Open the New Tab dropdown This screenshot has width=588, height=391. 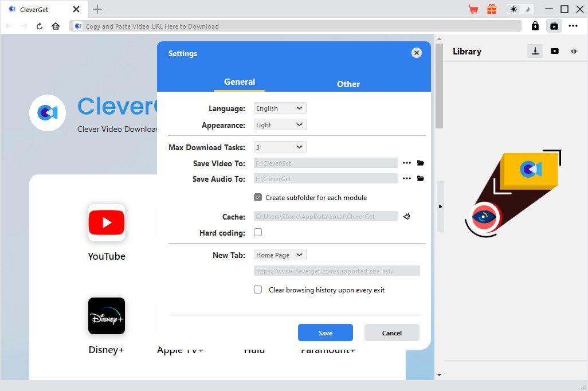click(280, 255)
